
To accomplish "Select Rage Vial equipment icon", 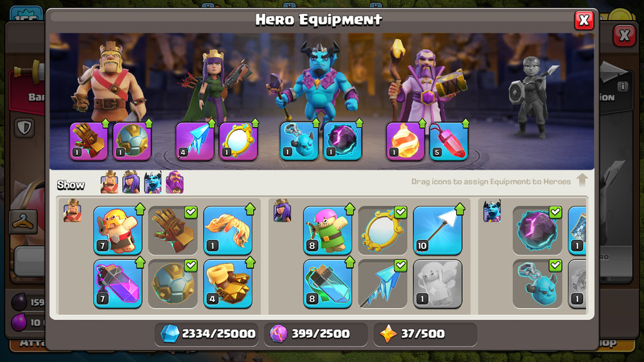I will tap(118, 284).
